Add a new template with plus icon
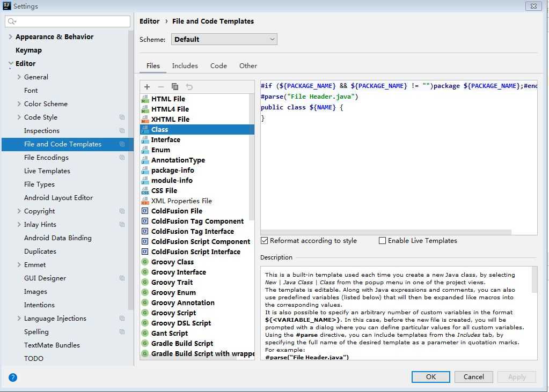This screenshot has height=392, width=549. tap(147, 87)
